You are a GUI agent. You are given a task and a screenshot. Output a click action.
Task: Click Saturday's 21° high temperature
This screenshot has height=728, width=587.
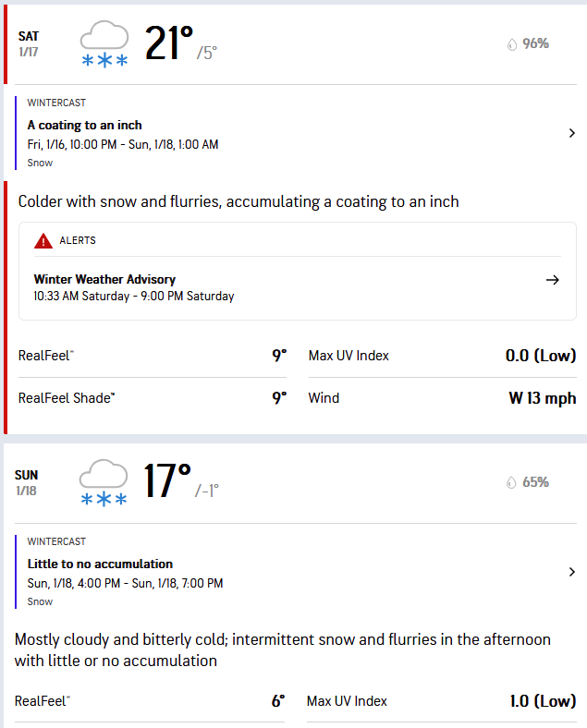[169, 43]
